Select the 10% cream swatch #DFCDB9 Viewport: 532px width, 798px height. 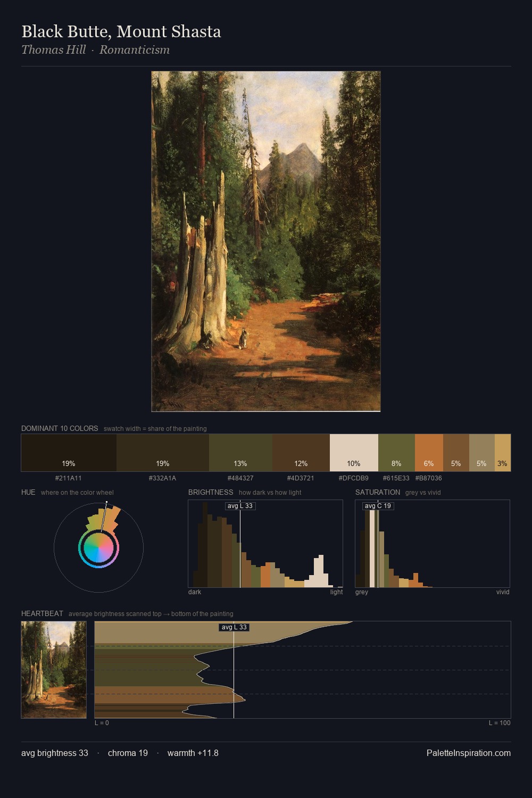pyautogui.click(x=354, y=453)
